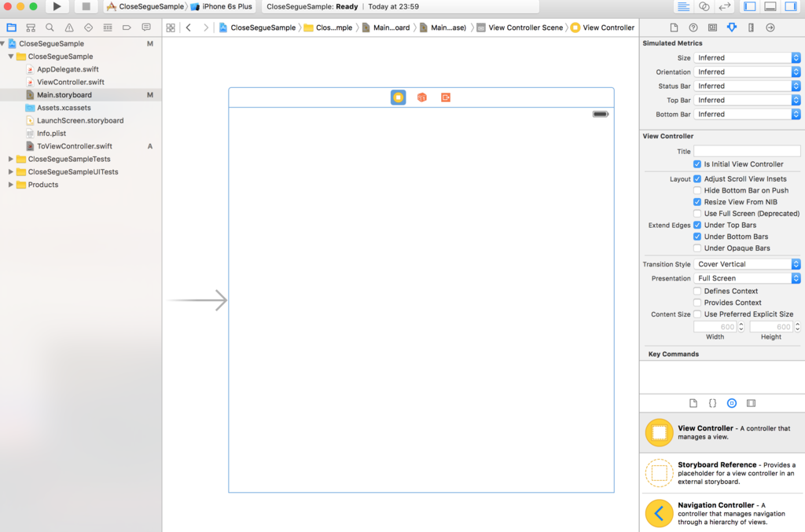Adjust the content size Height stepper
This screenshot has width=805, height=532.
click(x=797, y=327)
